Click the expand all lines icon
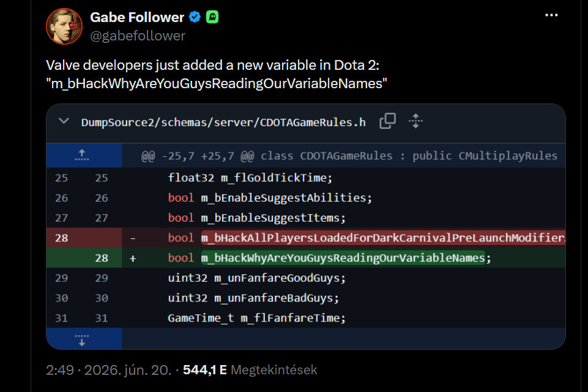Screen dimensions: 588x392 [x=415, y=121]
